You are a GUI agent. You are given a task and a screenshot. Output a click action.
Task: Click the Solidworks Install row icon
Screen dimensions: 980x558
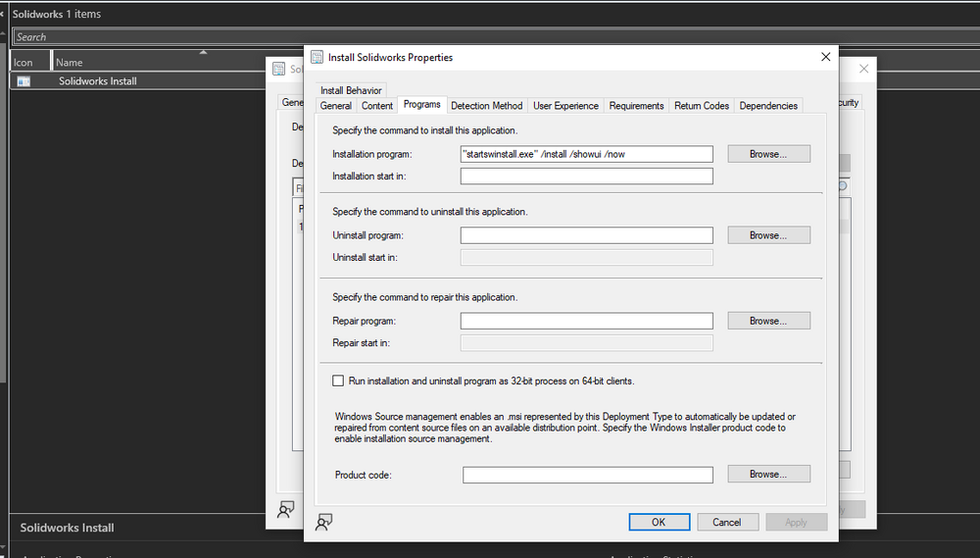click(24, 81)
